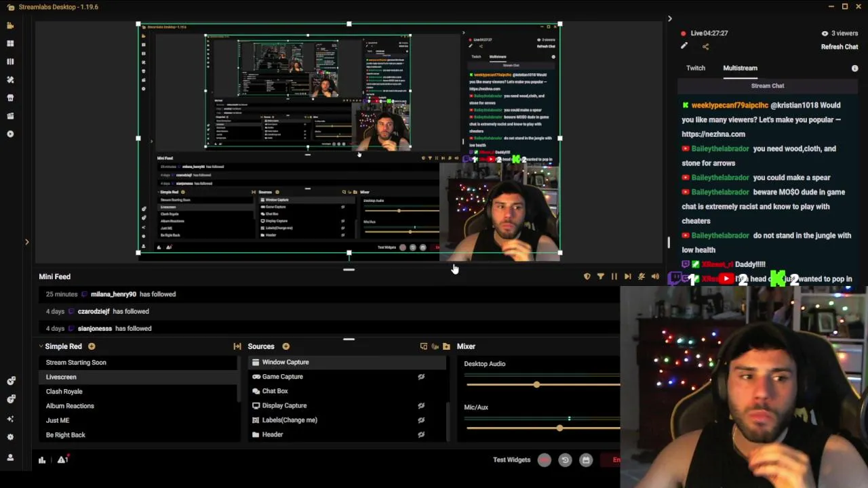The height and width of the screenshot is (488, 868).
Task: Select the Stream Starting Soon scene
Action: click(x=138, y=363)
